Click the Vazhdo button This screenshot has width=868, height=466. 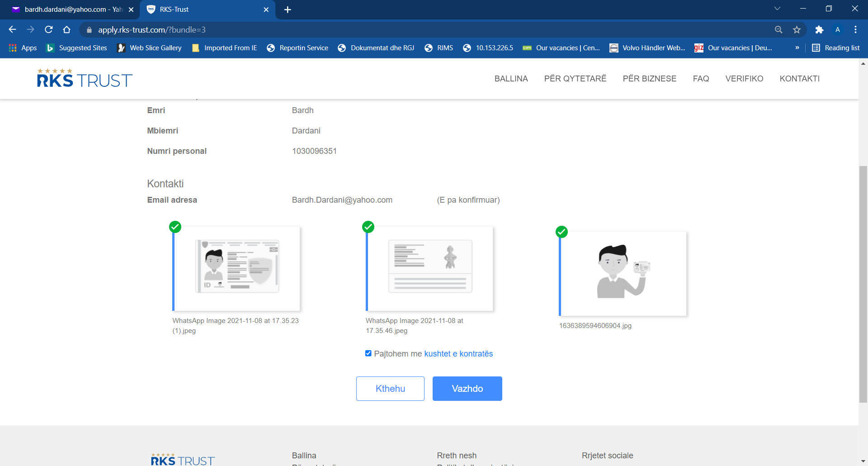467,389
